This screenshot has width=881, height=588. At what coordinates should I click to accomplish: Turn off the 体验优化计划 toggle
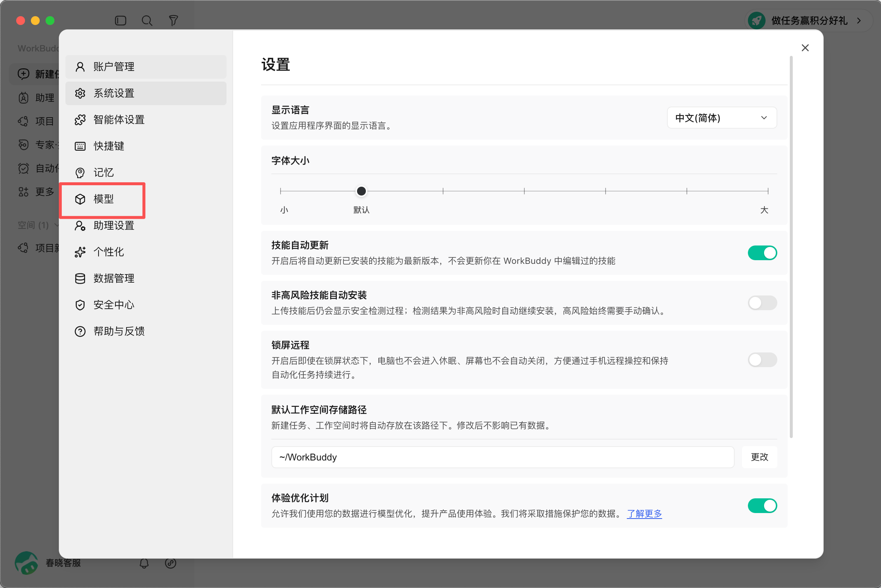pos(763,506)
